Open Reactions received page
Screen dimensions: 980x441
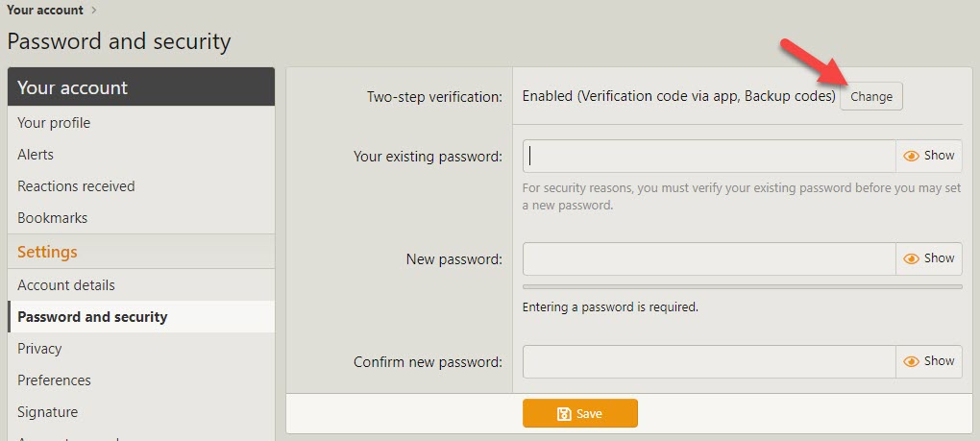(x=76, y=186)
